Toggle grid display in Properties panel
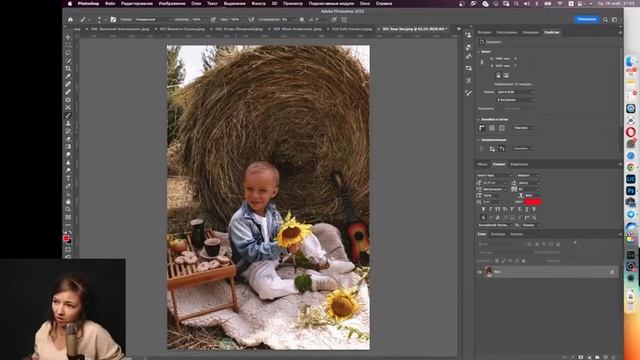 (x=492, y=128)
